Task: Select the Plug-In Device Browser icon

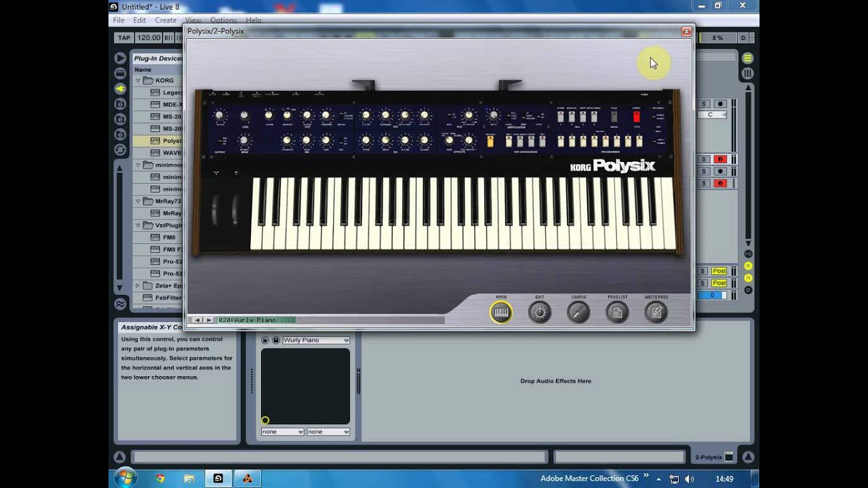Action: point(120,88)
